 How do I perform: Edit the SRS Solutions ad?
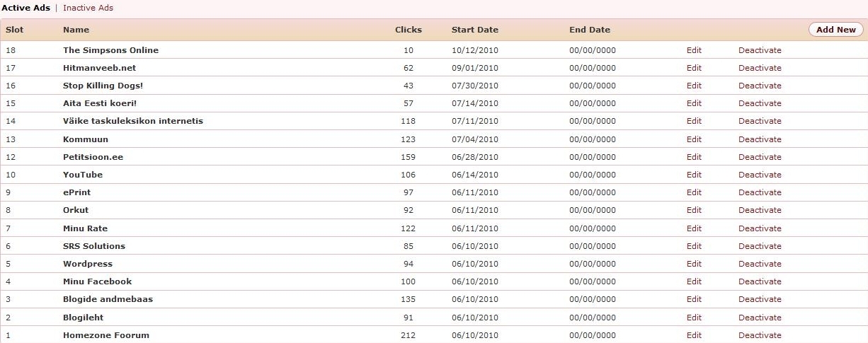(694, 246)
